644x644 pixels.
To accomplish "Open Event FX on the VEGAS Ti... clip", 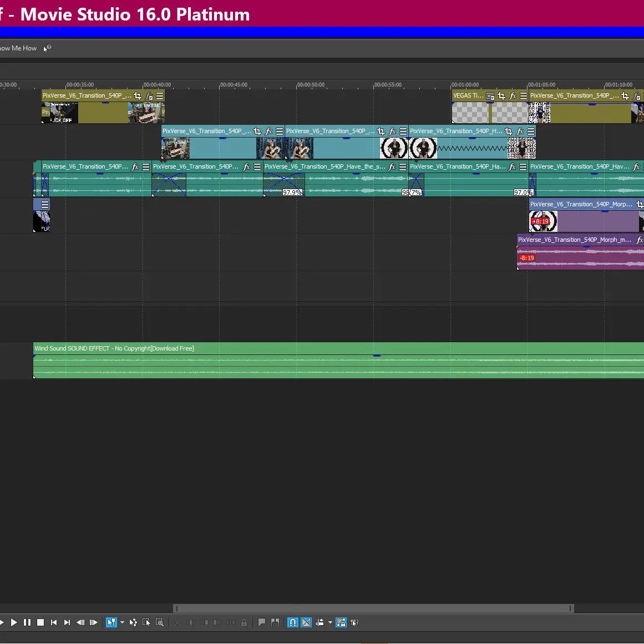I will coord(513,96).
